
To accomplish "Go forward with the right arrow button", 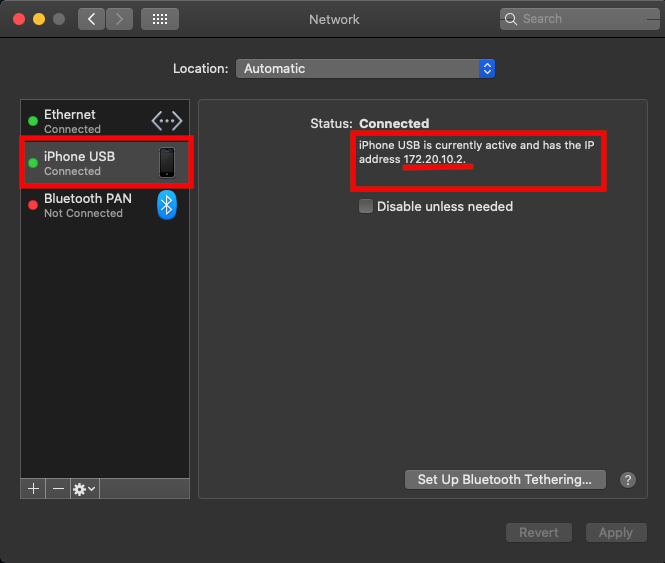I will (119, 19).
